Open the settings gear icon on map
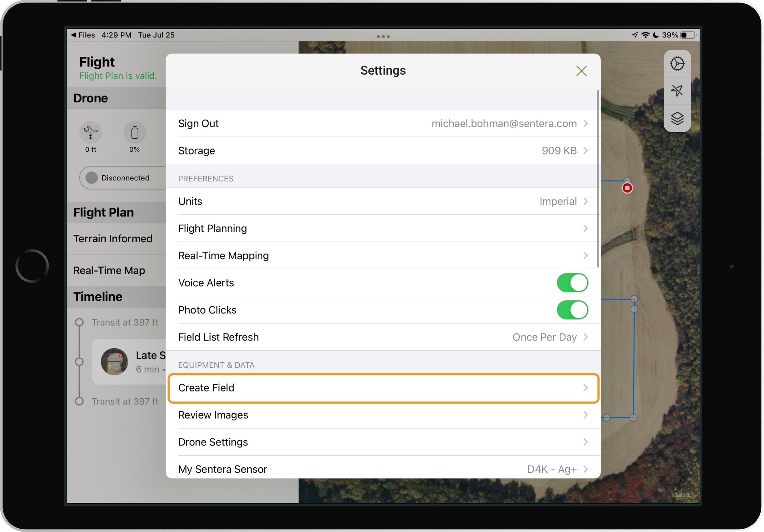Screen dimensions: 764x532 (677, 64)
